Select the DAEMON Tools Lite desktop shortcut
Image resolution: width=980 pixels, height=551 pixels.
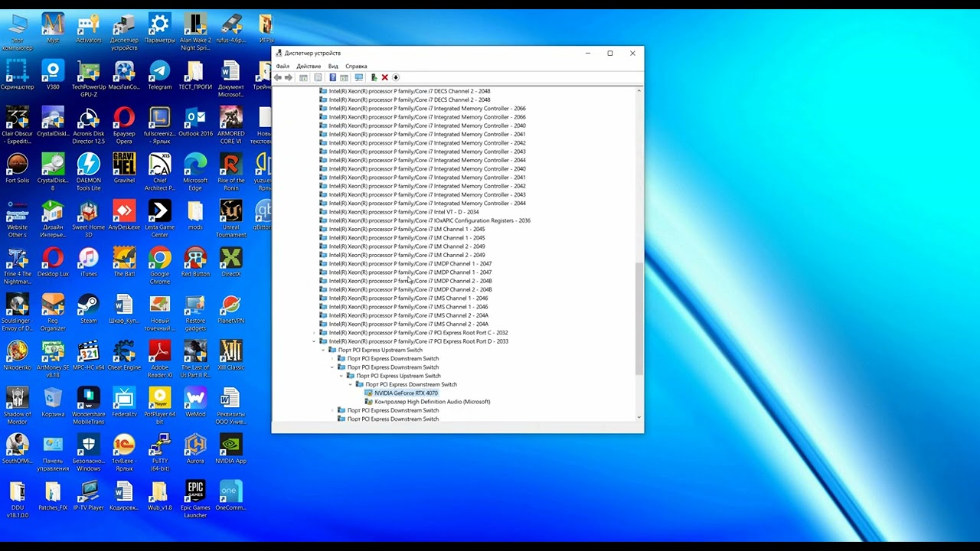click(88, 172)
